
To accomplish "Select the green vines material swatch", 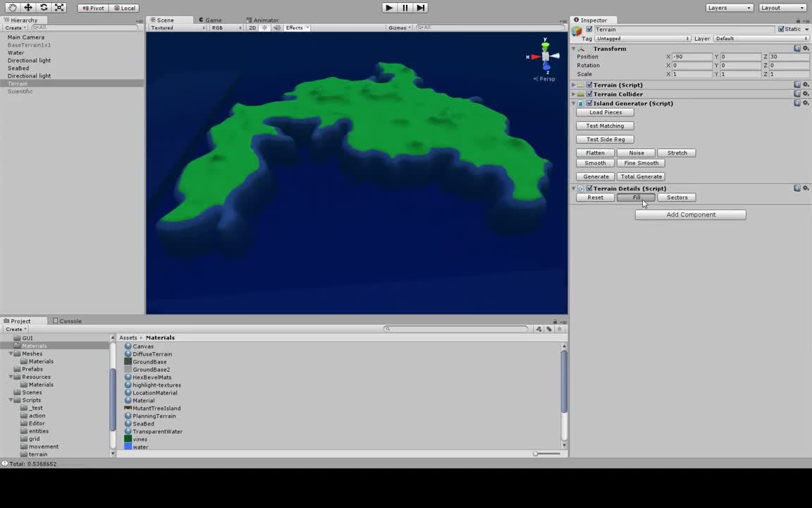I will point(128,439).
